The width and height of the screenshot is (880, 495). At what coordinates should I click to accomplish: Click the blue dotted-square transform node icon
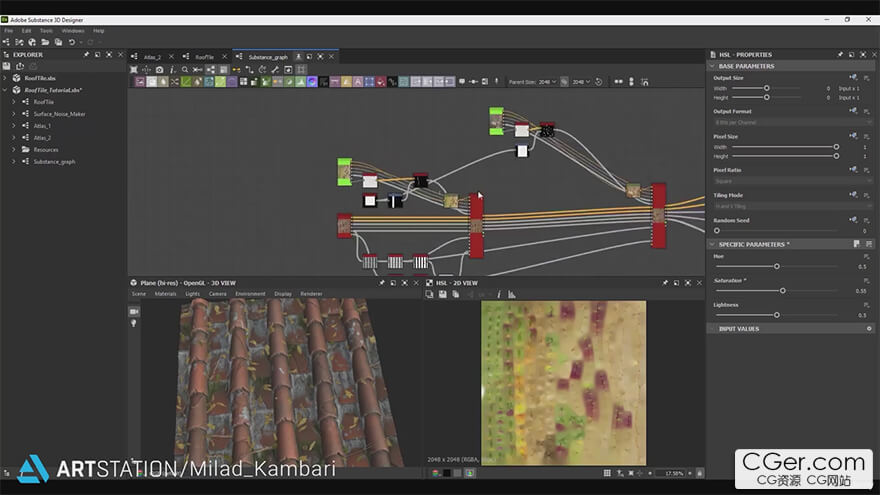pos(369,82)
